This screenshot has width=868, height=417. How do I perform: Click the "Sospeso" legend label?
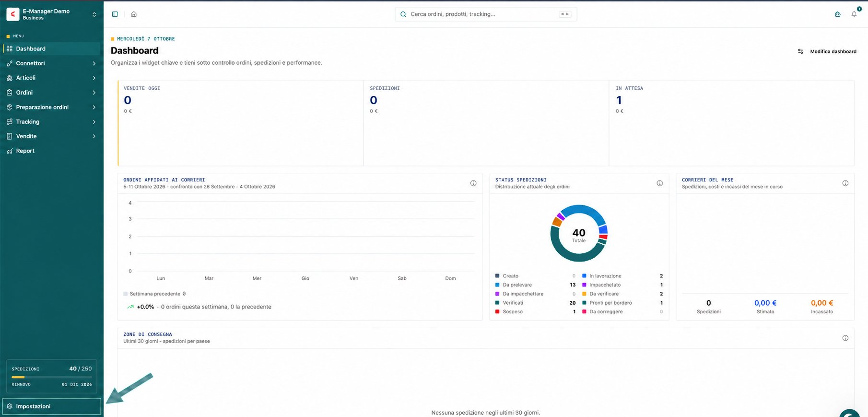tap(513, 312)
